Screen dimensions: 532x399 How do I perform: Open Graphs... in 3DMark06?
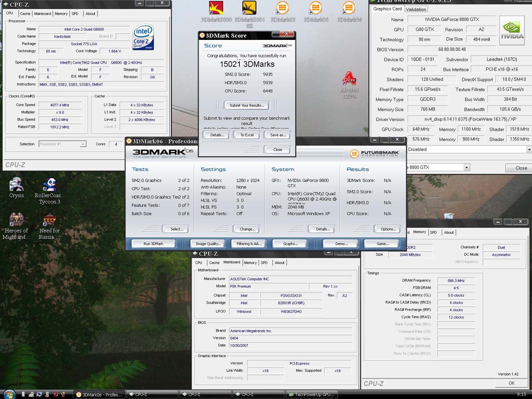(x=291, y=244)
